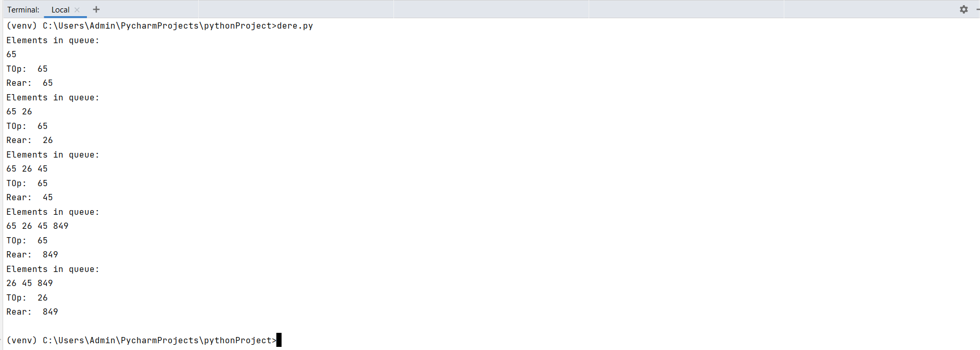The image size is (980, 350).
Task: Close the Local terminal tab
Action: (77, 10)
